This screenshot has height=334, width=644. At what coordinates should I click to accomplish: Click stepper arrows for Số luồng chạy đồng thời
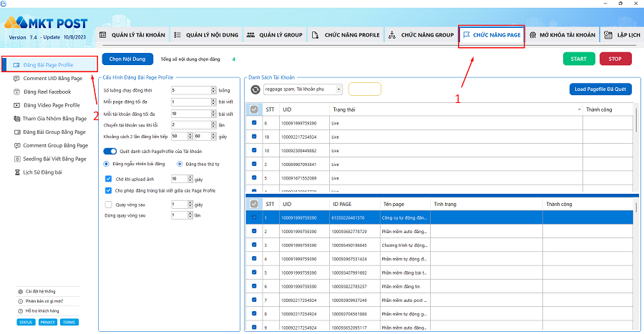point(213,90)
